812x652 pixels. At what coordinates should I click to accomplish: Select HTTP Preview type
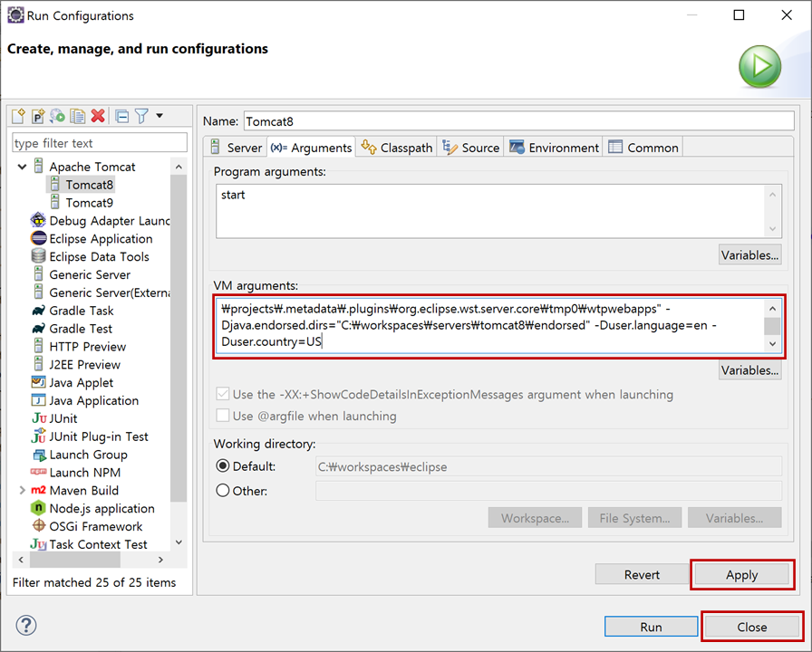click(x=80, y=347)
